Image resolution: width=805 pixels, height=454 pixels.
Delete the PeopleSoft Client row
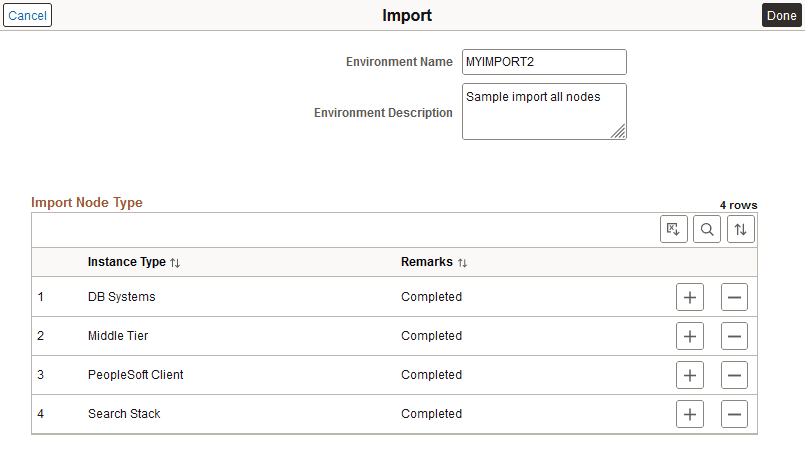point(734,375)
